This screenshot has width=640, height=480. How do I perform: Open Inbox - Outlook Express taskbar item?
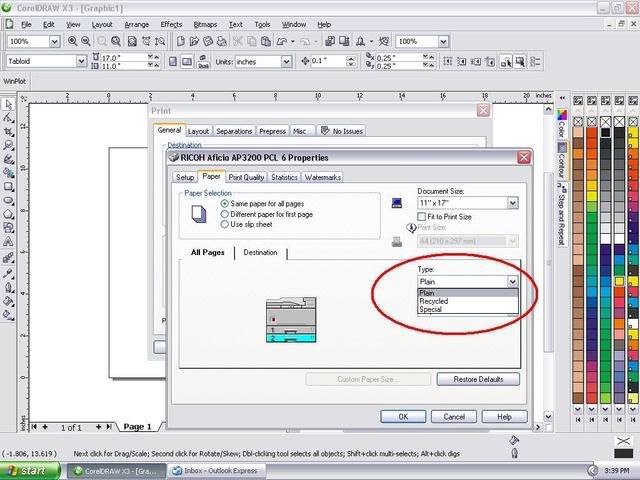click(x=216, y=471)
